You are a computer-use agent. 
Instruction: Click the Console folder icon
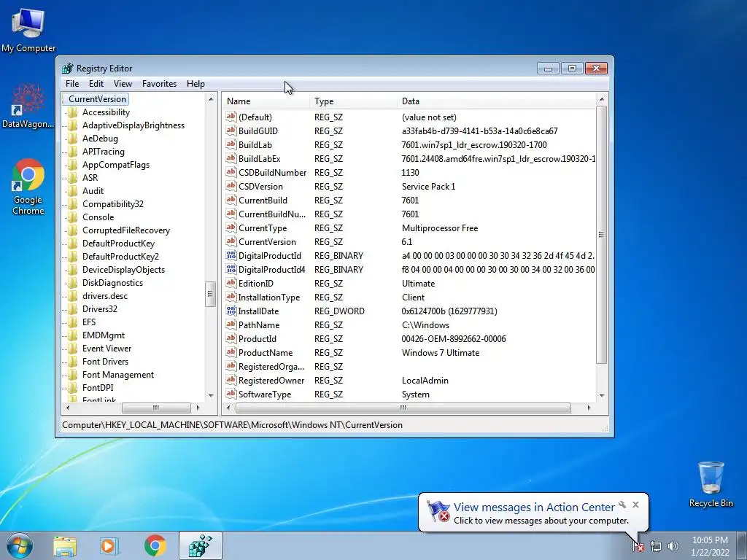tap(72, 217)
